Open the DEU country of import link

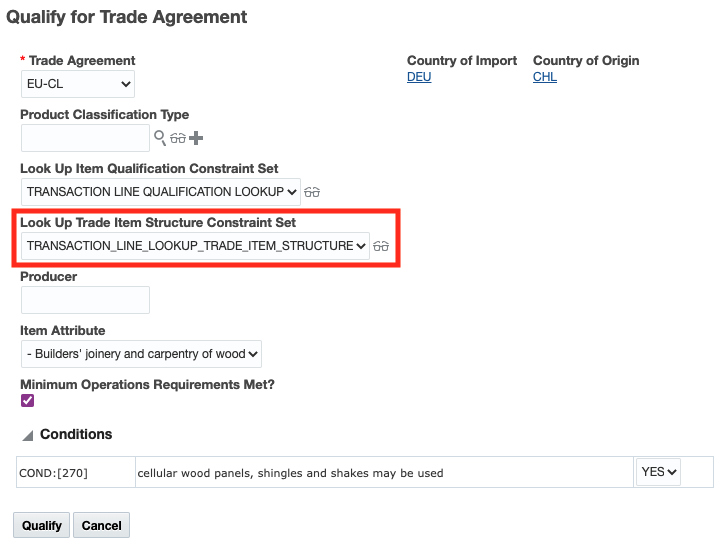pyautogui.click(x=419, y=77)
